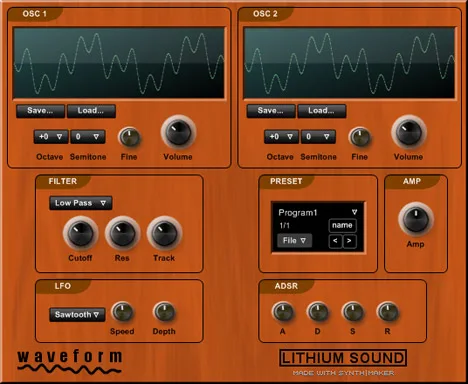Image resolution: width=468 pixels, height=384 pixels.
Task: Click the OSC 1 Save button
Action: click(x=40, y=111)
